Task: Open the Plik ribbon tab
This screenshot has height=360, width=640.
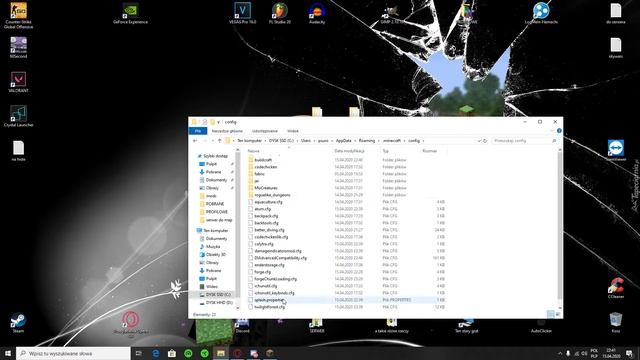Action: (x=198, y=131)
